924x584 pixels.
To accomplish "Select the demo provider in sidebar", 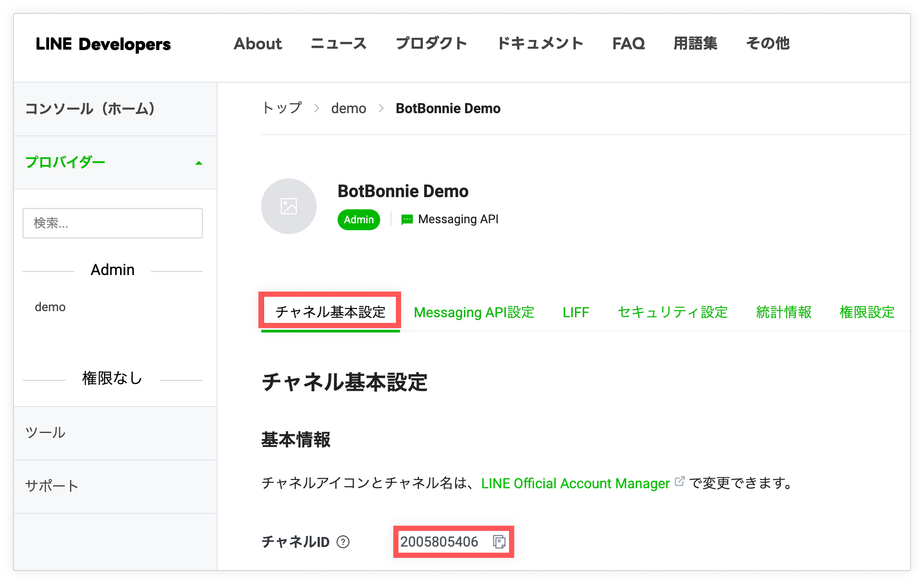I will point(50,307).
